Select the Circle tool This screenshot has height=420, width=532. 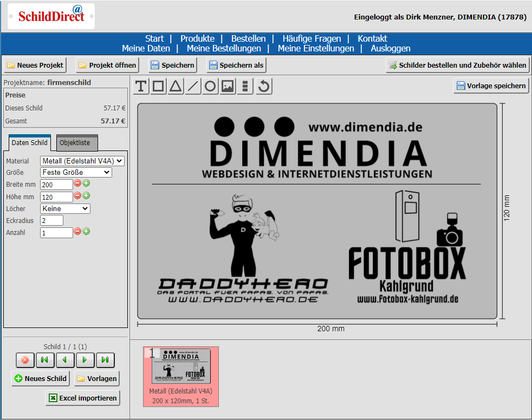click(x=210, y=86)
